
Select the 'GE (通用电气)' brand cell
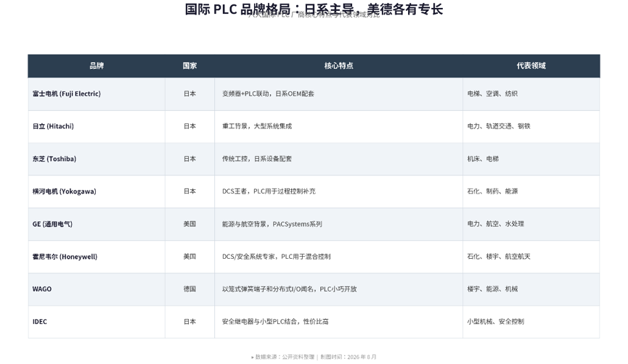(x=97, y=224)
